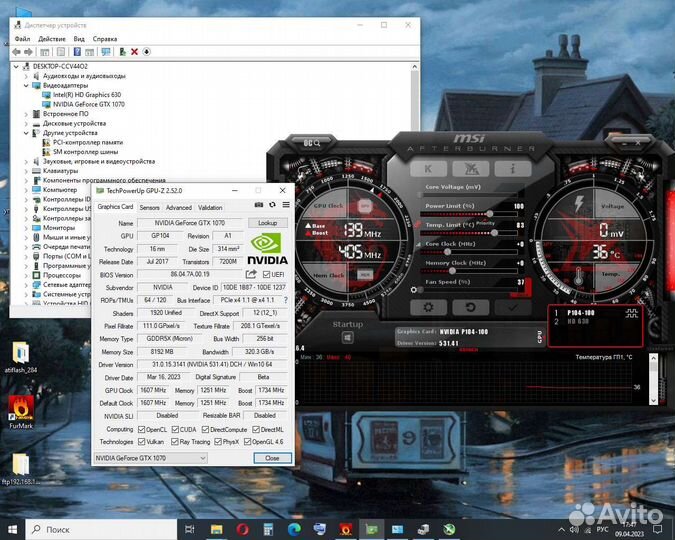Image resolution: width=675 pixels, height=540 pixels.
Task: Switch to the Validation tab in GPU-Z
Action: [210, 208]
